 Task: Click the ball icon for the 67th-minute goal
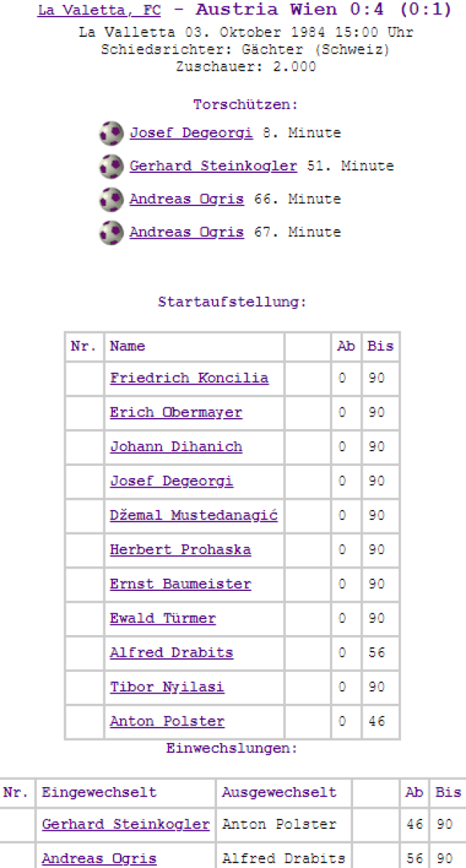[x=111, y=232]
